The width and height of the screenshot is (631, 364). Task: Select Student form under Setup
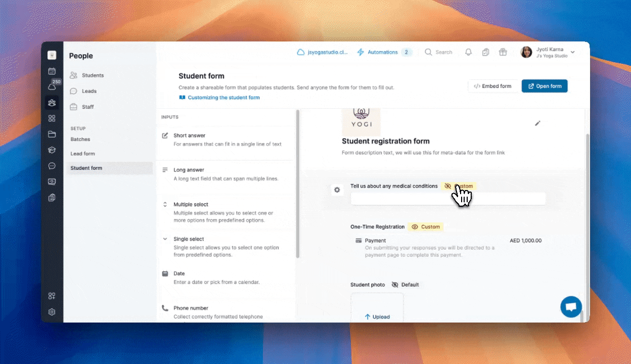pos(109,168)
